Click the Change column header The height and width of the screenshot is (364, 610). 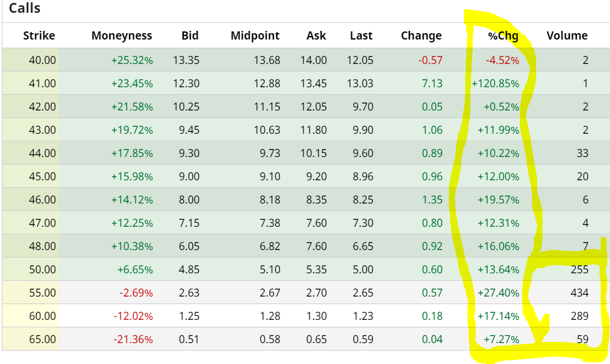click(x=421, y=35)
